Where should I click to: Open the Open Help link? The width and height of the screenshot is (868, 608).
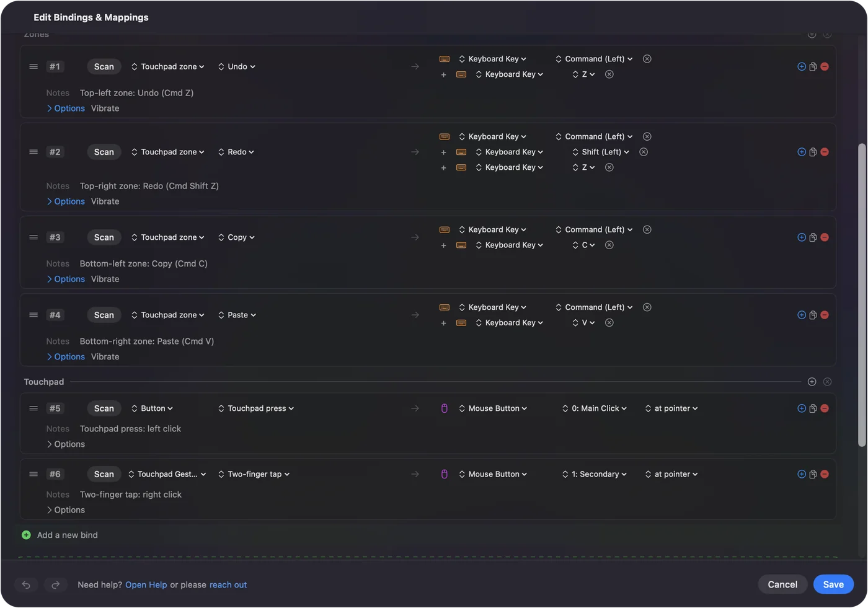(146, 585)
